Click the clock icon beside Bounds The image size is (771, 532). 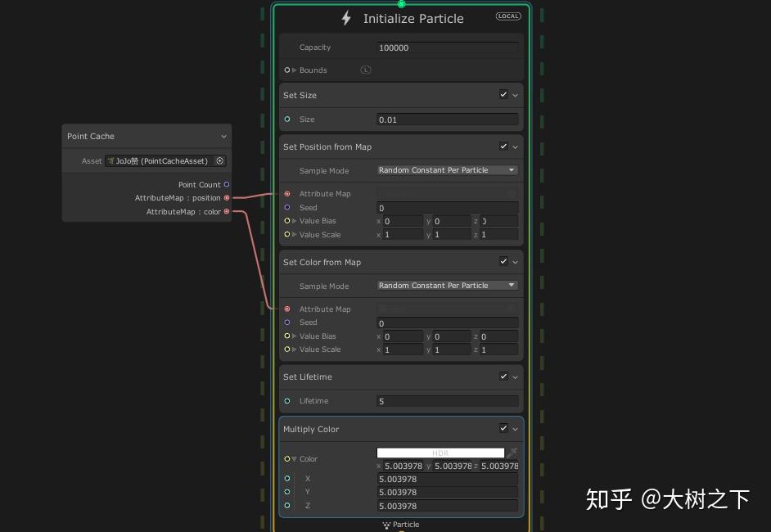click(x=366, y=70)
